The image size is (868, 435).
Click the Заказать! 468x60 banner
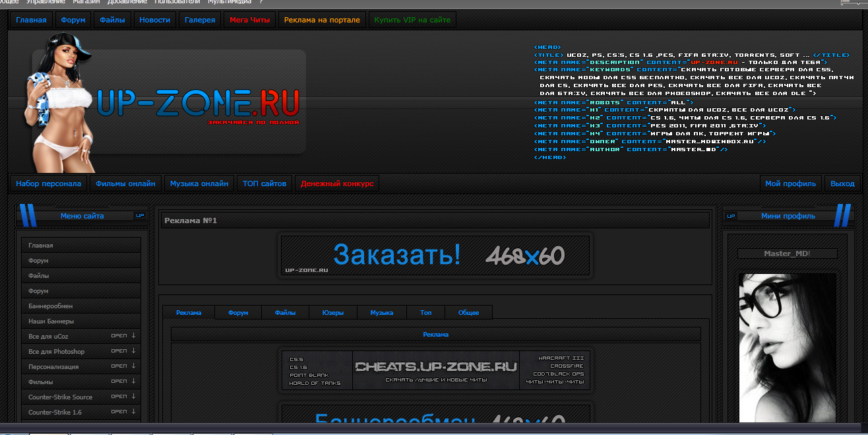(x=436, y=255)
